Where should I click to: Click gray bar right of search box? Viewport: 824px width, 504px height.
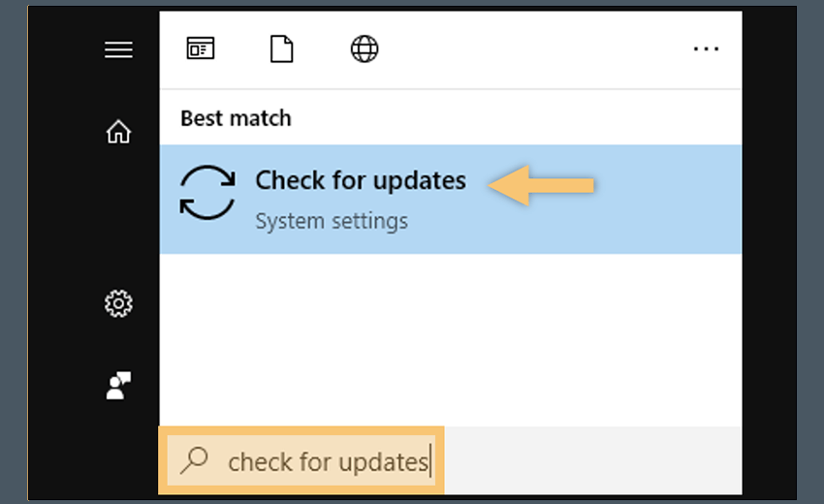(591, 461)
